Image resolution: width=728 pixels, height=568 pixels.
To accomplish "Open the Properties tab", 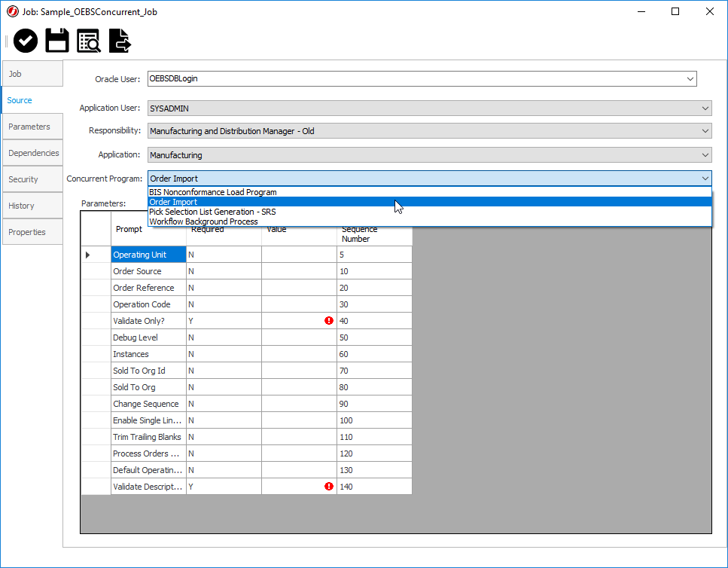I will (32, 232).
